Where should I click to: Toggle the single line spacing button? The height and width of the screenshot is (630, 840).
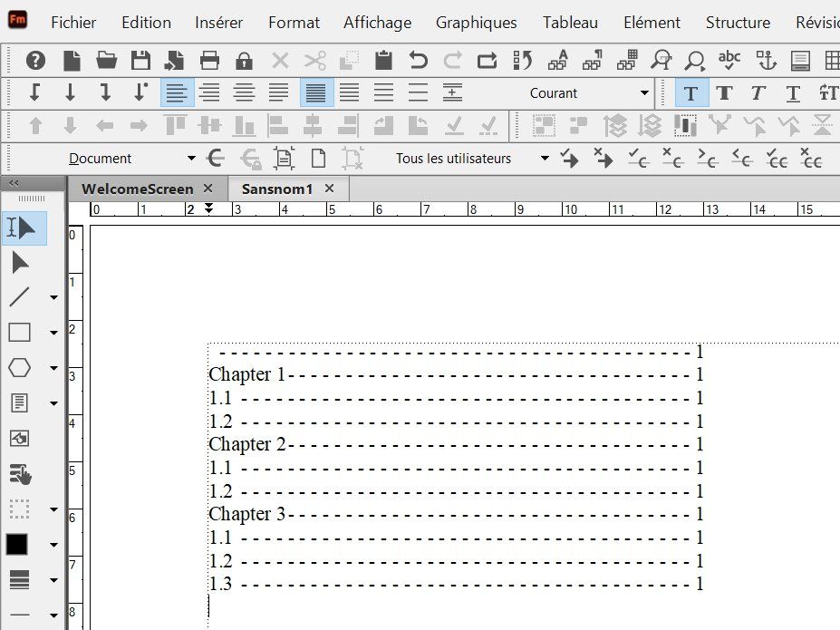tap(315, 92)
